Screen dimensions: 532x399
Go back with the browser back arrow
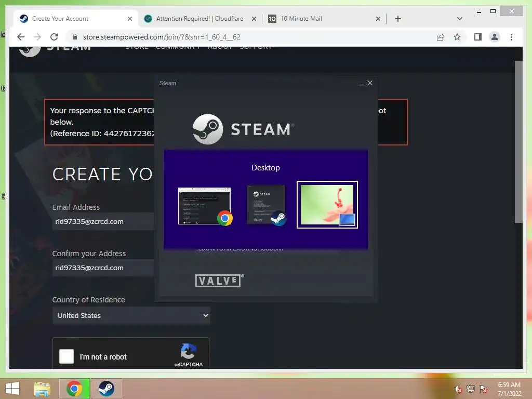[21, 37]
